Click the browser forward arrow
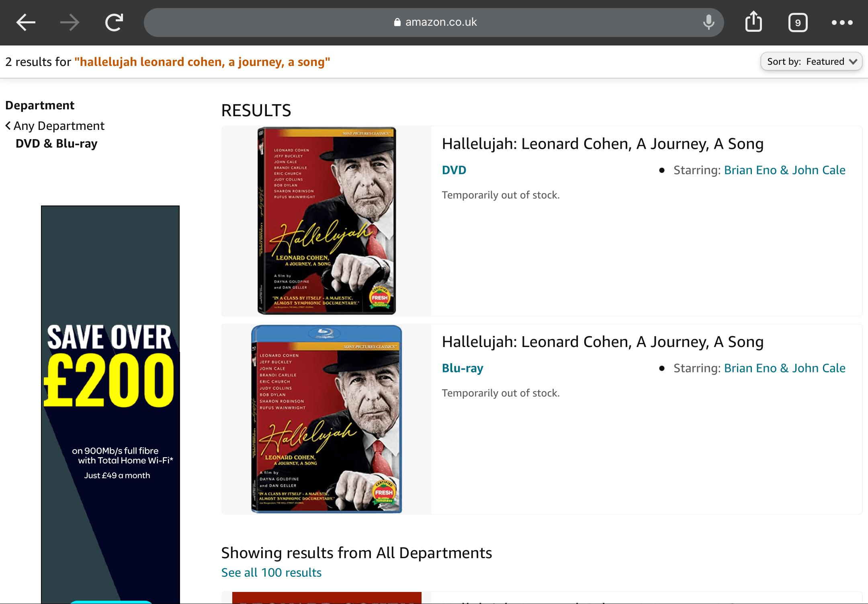This screenshot has width=868, height=604. click(70, 23)
